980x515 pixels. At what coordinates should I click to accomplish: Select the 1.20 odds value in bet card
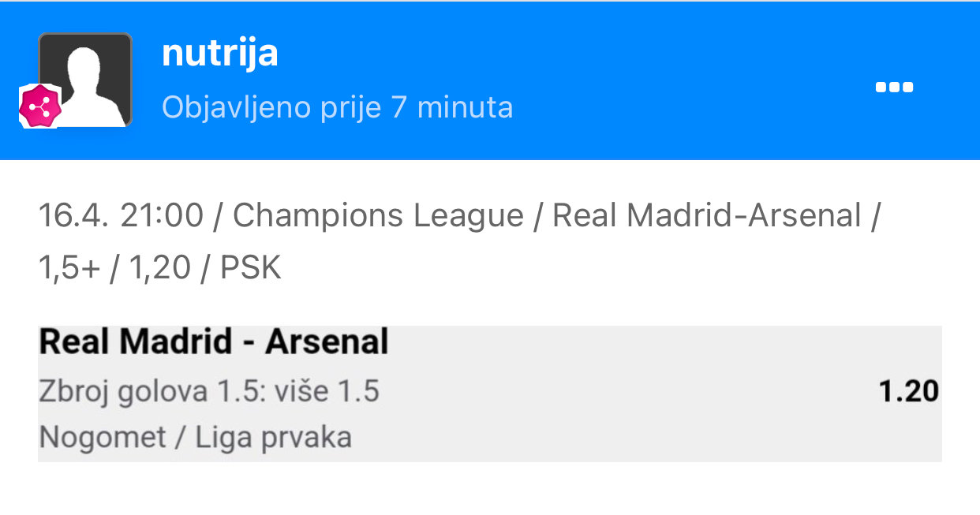(908, 390)
